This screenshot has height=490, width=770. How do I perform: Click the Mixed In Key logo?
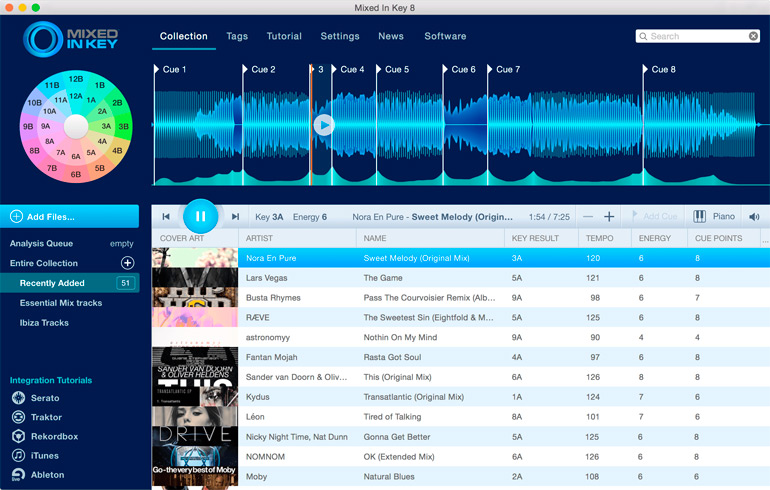[71, 39]
